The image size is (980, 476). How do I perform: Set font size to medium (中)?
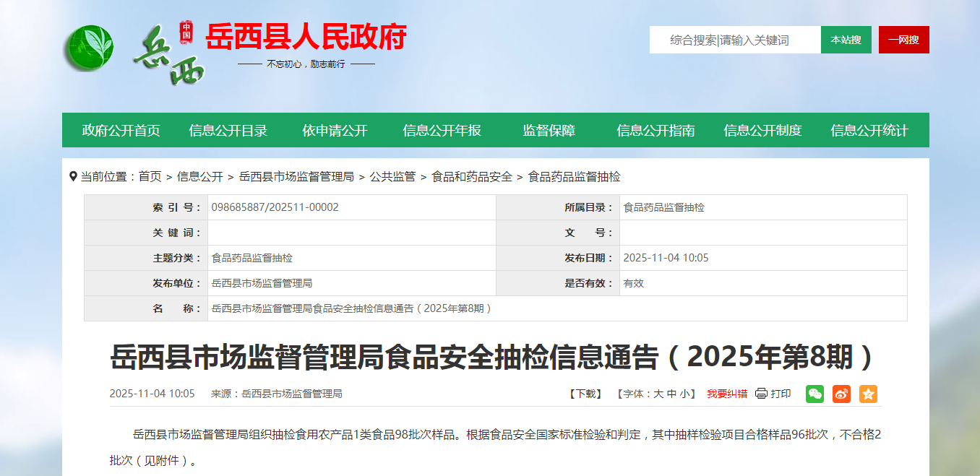[x=671, y=394]
